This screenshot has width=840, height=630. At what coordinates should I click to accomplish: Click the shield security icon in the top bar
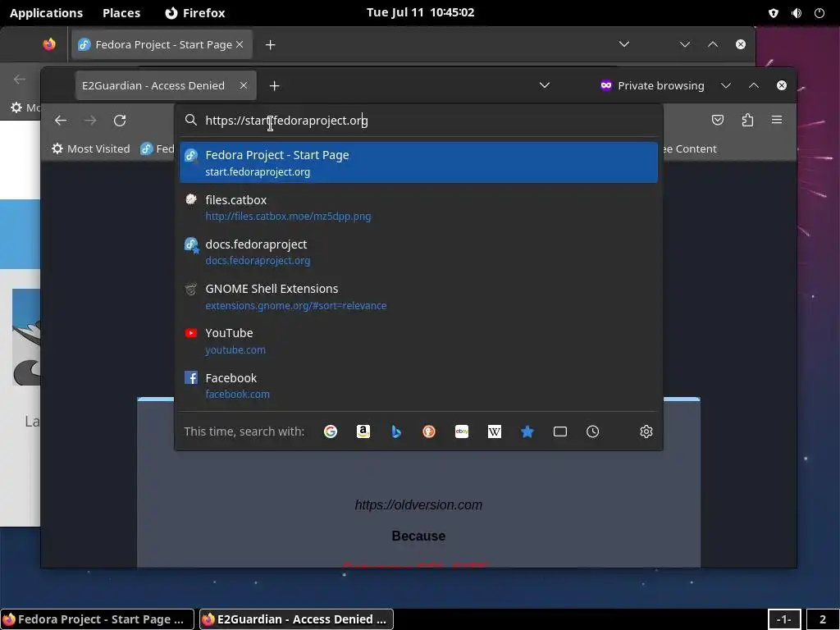(x=773, y=13)
